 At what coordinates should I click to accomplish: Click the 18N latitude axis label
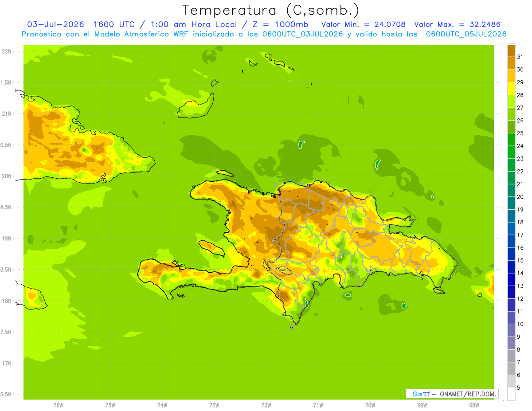7,301
